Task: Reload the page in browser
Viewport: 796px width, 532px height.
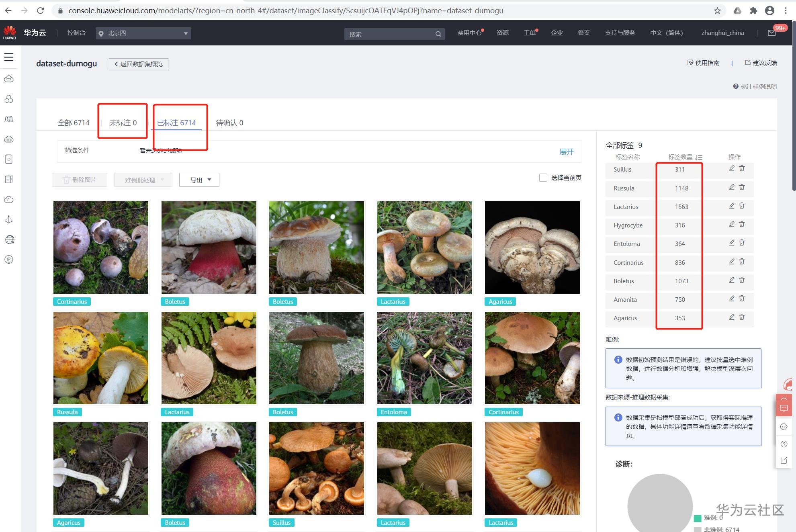Action: (40, 11)
